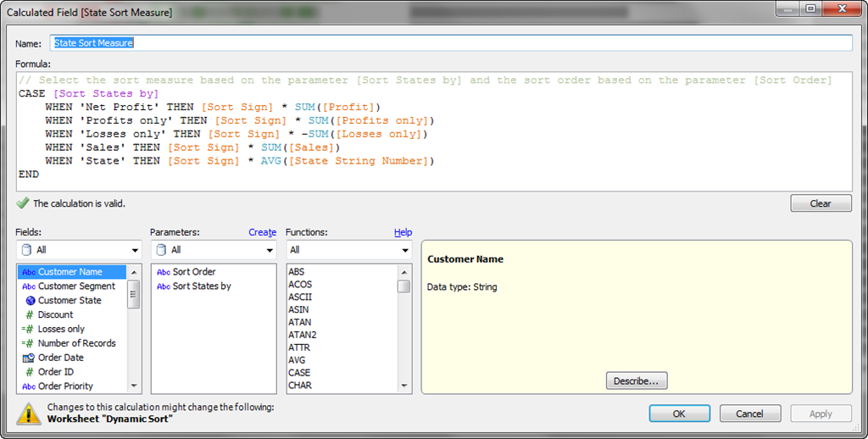
Task: Select Sort States by parameter
Action: pyautogui.click(x=214, y=286)
